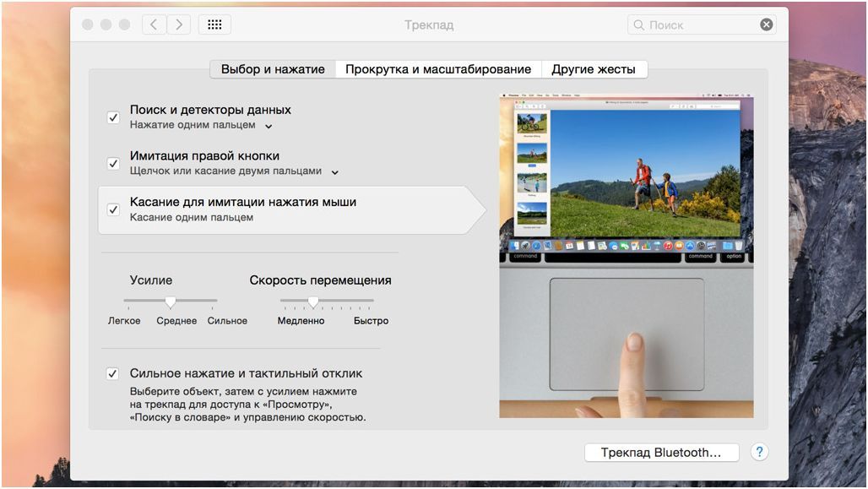Disable the «Поиск и детекторы данных» checkbox
The height and width of the screenshot is (489, 868).
tap(113, 117)
